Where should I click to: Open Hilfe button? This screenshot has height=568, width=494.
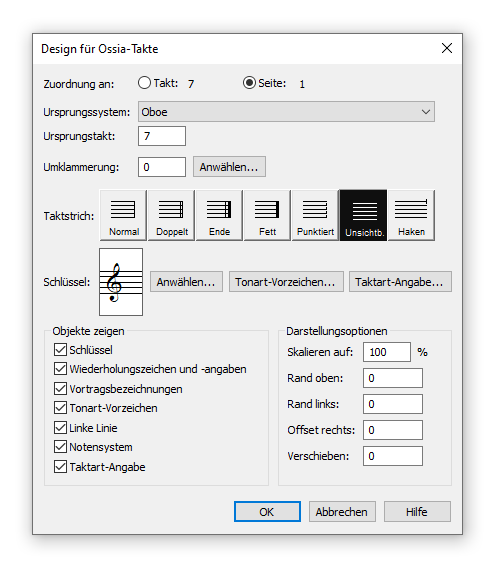[417, 511]
